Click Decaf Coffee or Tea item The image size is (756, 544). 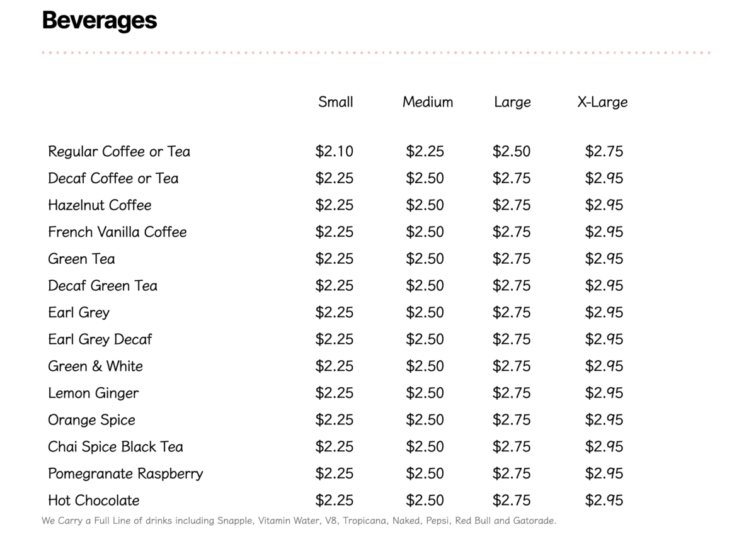pos(113,179)
